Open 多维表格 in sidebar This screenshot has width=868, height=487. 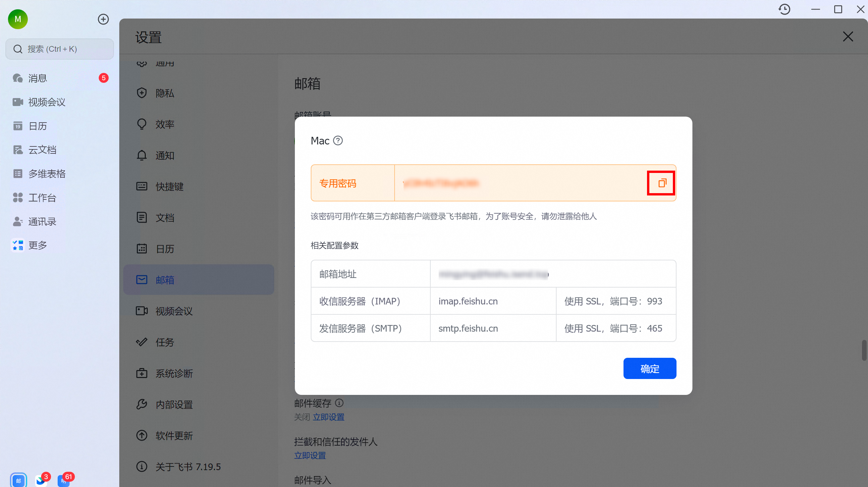[46, 174]
